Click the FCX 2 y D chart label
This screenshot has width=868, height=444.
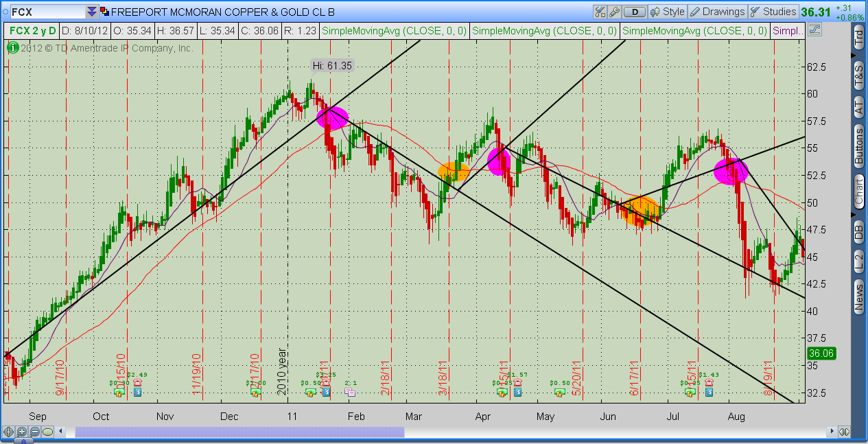point(31,30)
